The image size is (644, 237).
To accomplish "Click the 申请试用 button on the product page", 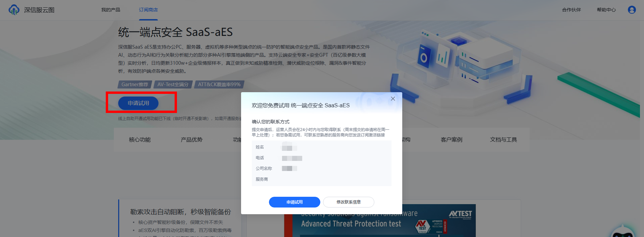I will tap(138, 103).
